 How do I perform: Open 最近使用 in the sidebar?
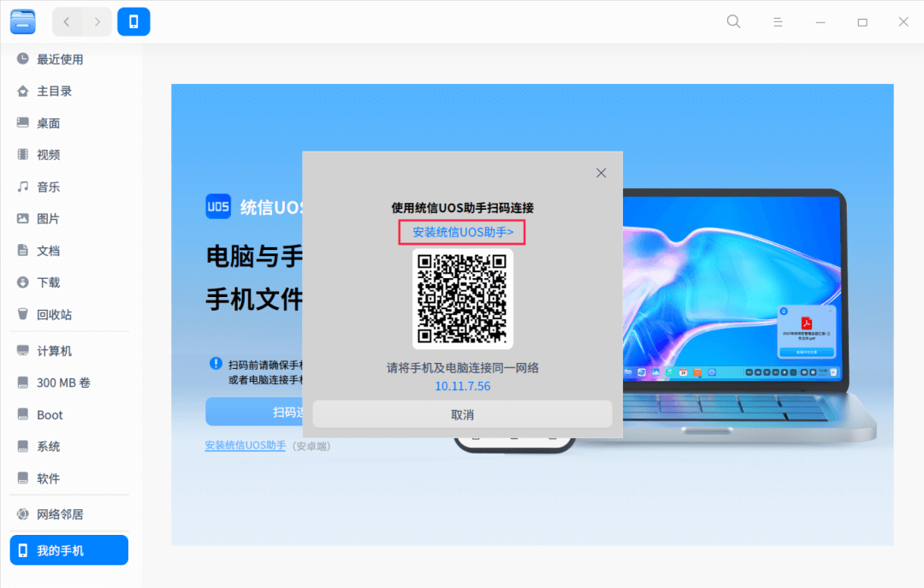[69, 59]
